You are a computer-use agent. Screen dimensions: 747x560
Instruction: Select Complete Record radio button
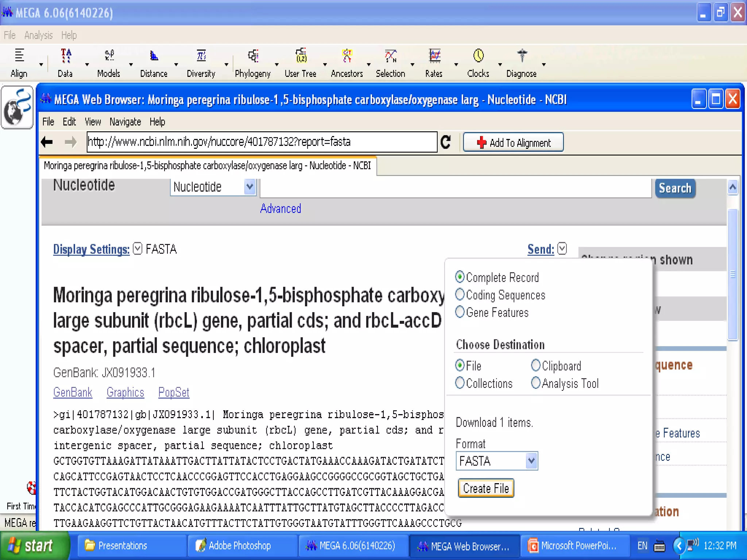coord(460,277)
